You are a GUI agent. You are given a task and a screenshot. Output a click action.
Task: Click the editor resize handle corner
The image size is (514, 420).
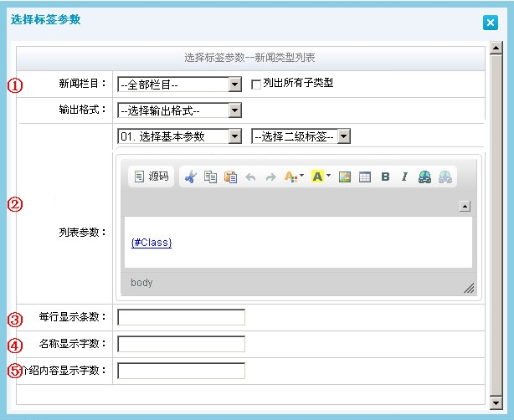pos(469,289)
